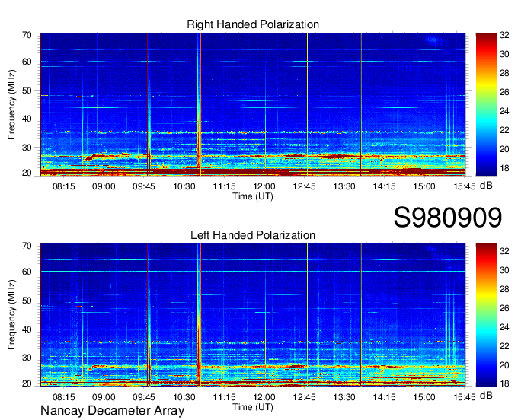Click the 20 frequency tick of the Right Handed plot

point(27,173)
